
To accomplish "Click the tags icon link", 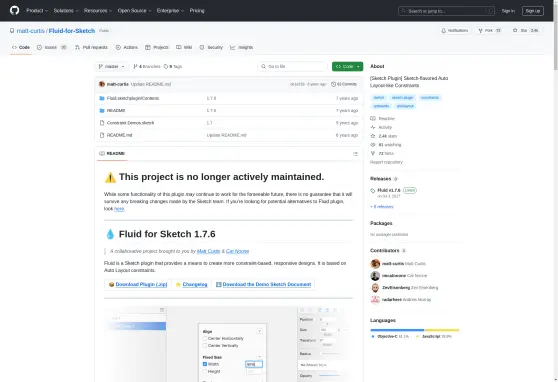I will pyautogui.click(x=173, y=67).
